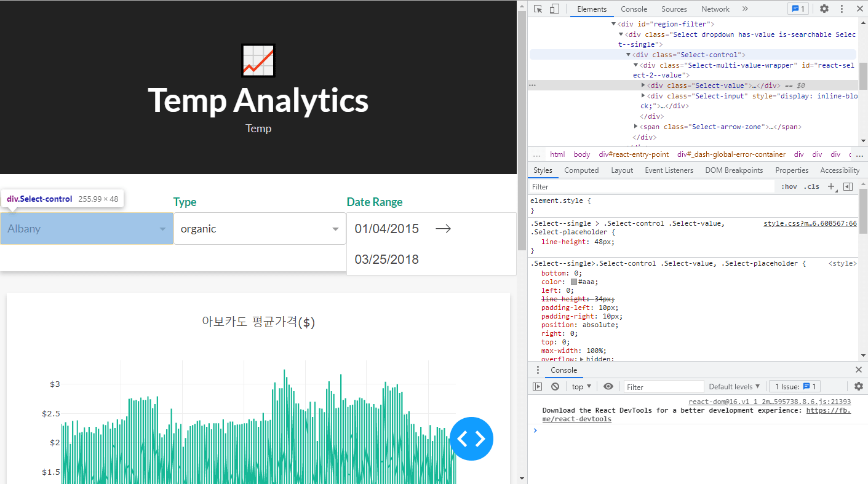
Task: Open the organic Type dropdown
Action: point(260,228)
